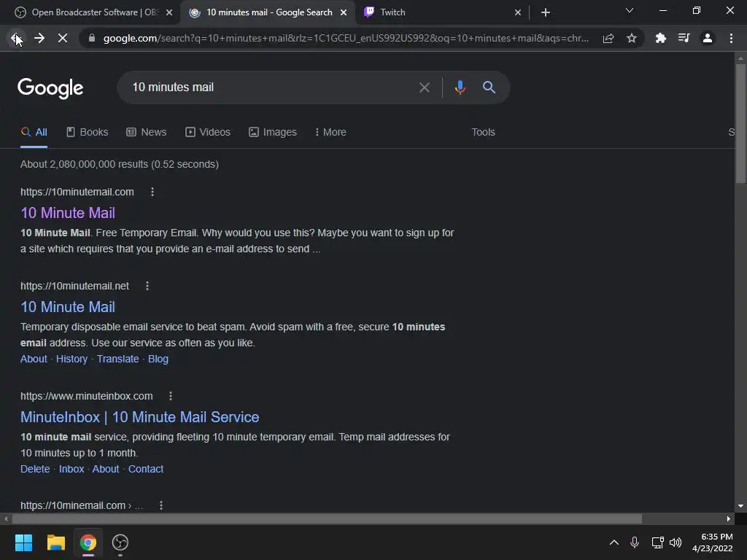Image resolution: width=747 pixels, height=560 pixels.
Task: Click the horizontal scrollbar thumb
Action: point(327,518)
